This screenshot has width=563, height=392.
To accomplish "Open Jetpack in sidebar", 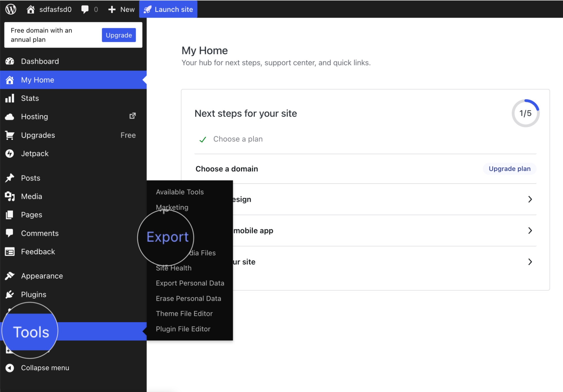I will pos(35,153).
